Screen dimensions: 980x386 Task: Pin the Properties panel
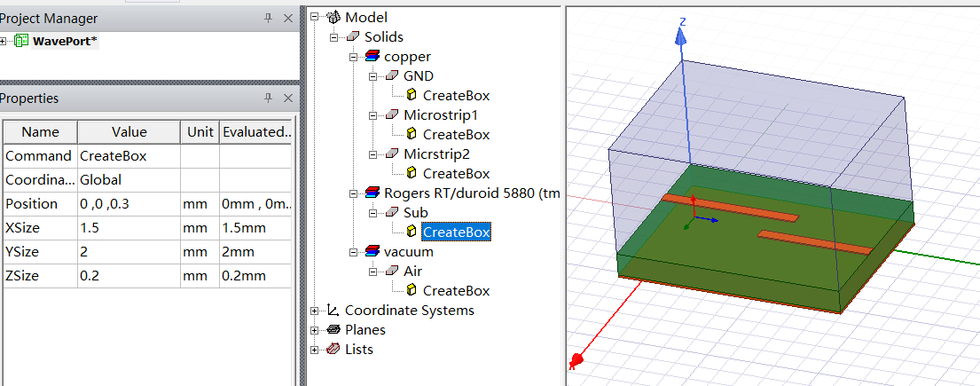click(x=268, y=98)
